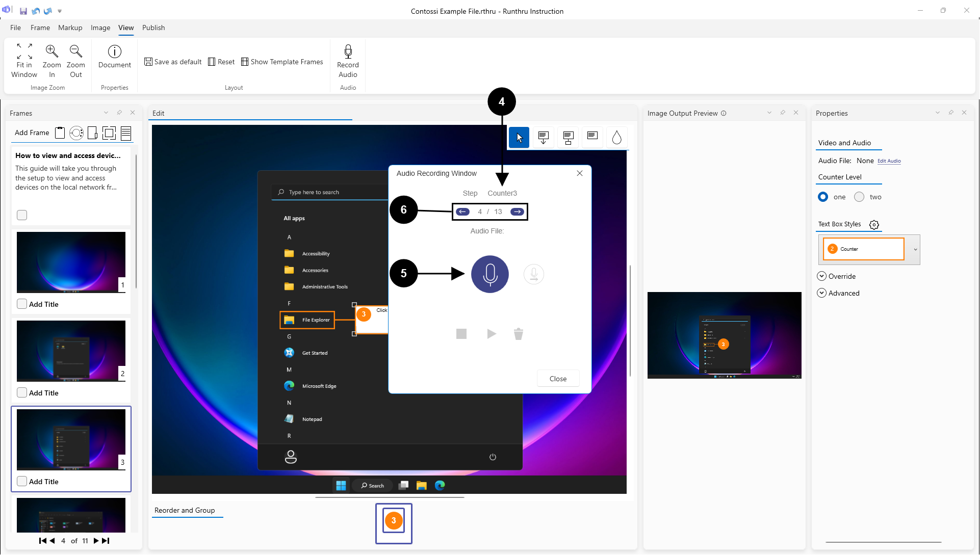Click the Edit Audio link
Screen dimensions: 980x555
889,161
